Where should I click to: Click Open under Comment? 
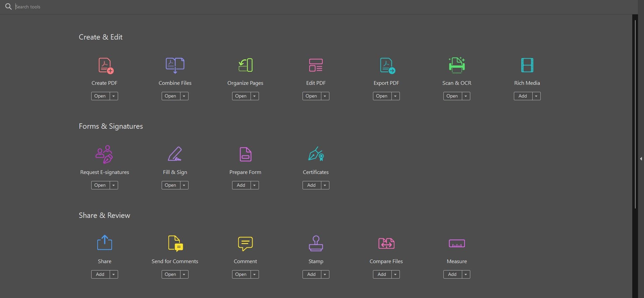(x=241, y=275)
